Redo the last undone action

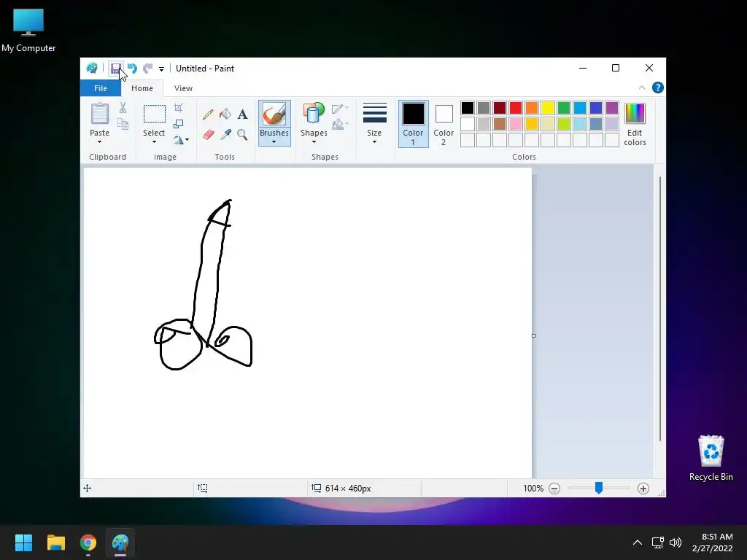pyautogui.click(x=147, y=69)
